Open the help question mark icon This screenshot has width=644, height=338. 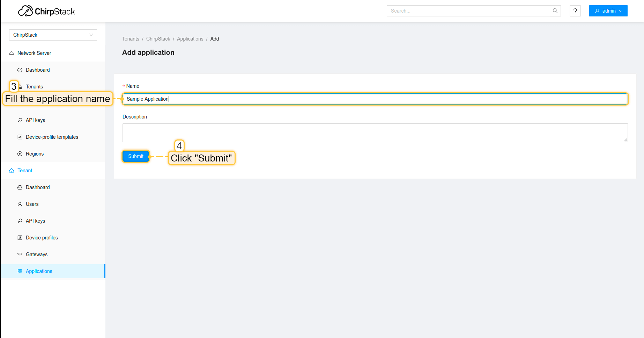tap(575, 11)
